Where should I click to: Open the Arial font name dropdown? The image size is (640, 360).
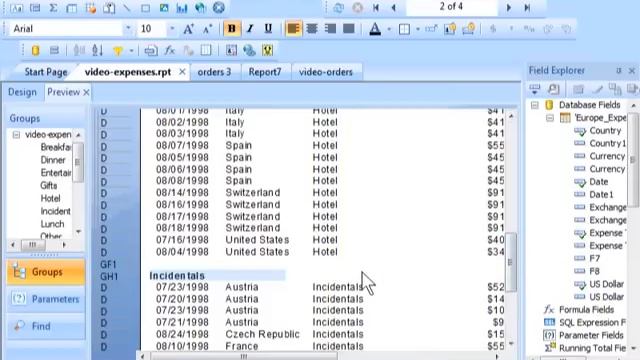click(128, 29)
